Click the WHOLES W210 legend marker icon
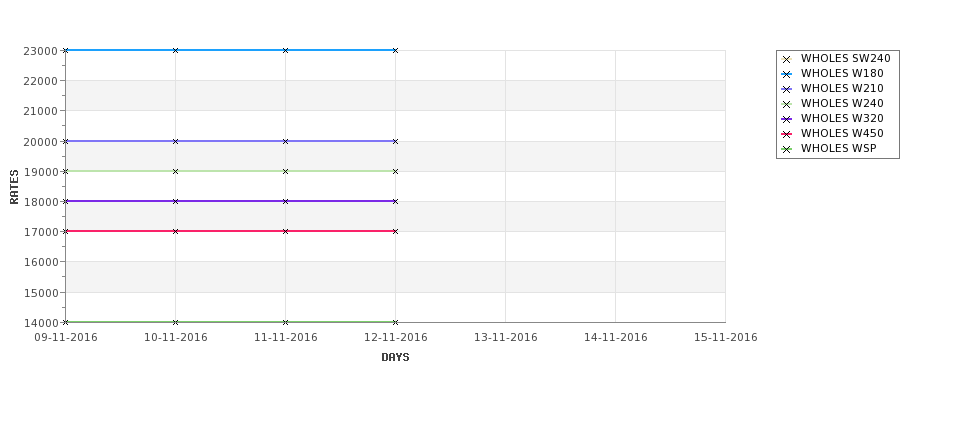Image resolution: width=975 pixels, height=429 pixels. tap(786, 90)
